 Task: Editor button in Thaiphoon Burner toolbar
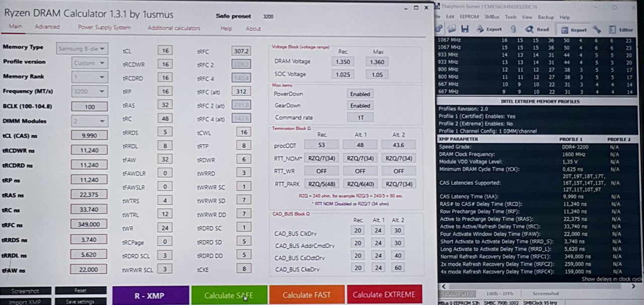point(621,29)
